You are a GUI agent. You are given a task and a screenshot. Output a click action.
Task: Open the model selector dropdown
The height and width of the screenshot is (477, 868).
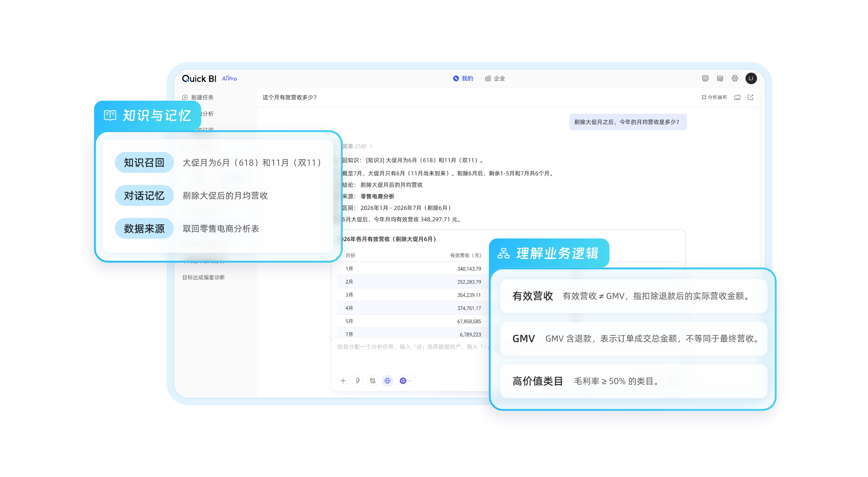(x=406, y=381)
